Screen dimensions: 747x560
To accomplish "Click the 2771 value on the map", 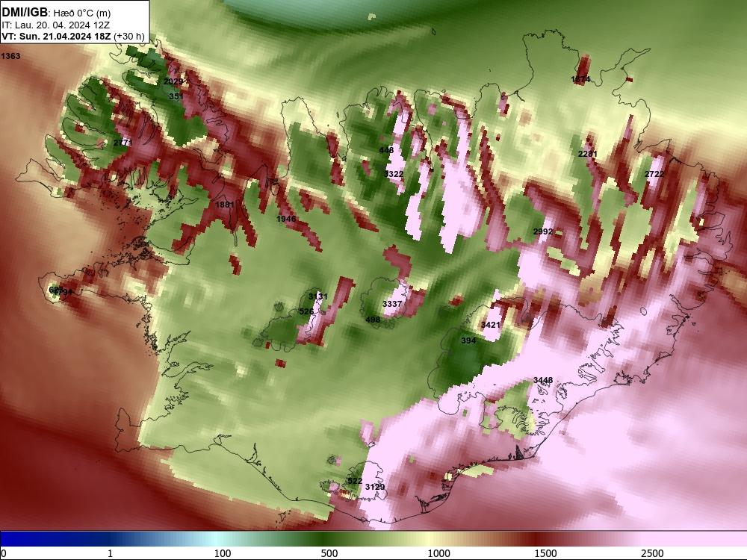I will tap(123, 143).
